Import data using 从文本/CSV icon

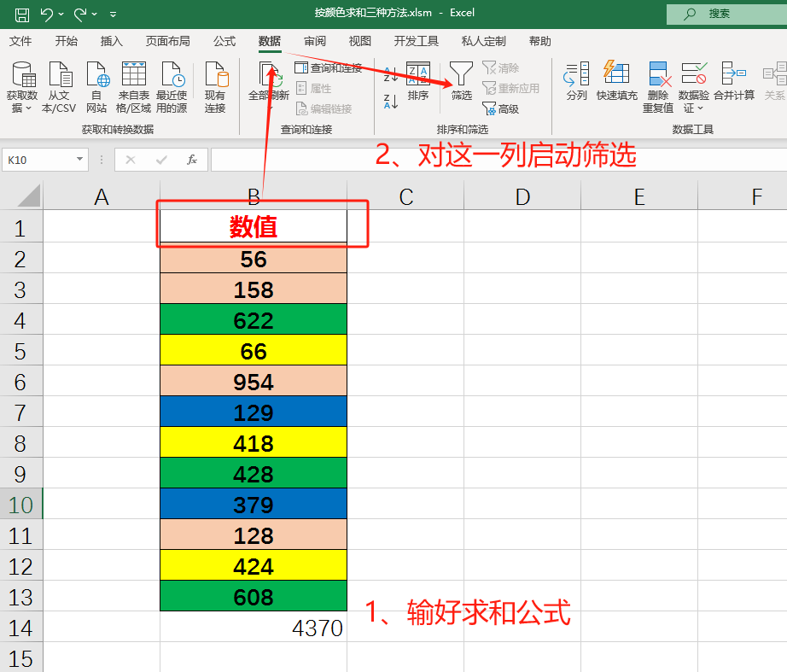click(59, 87)
